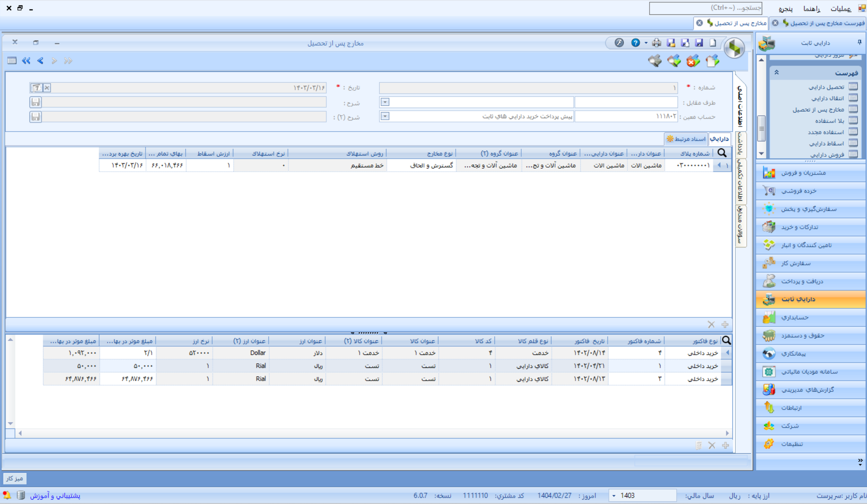
Task: Click the horizontal scrollbar of invoices grid
Action: pos(373,433)
